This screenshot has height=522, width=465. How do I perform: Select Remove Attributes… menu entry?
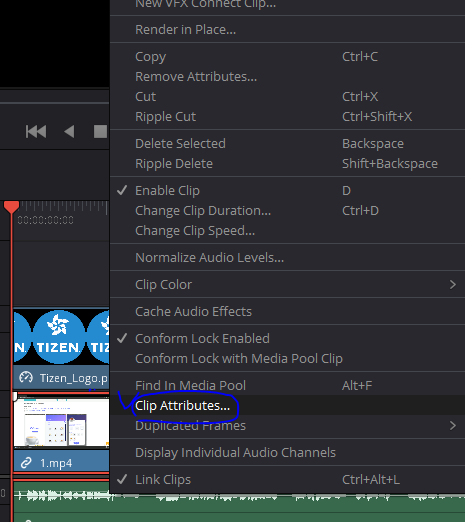pos(287,77)
